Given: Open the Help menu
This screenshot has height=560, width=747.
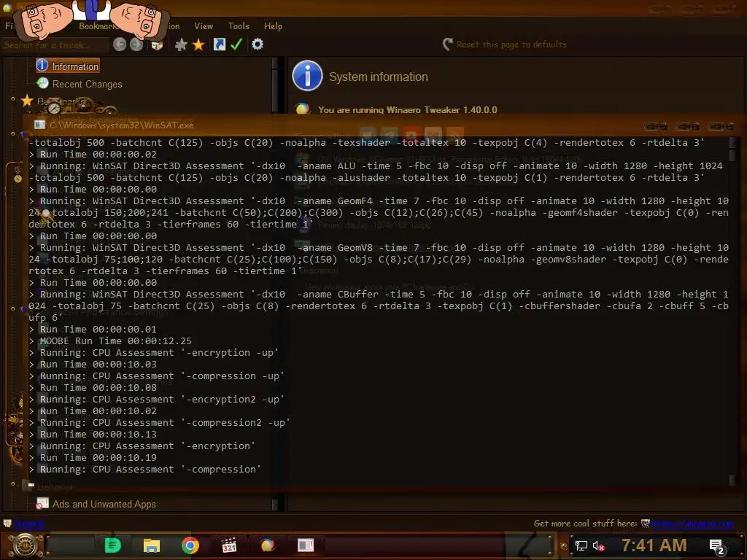Looking at the screenshot, I should (273, 26).
